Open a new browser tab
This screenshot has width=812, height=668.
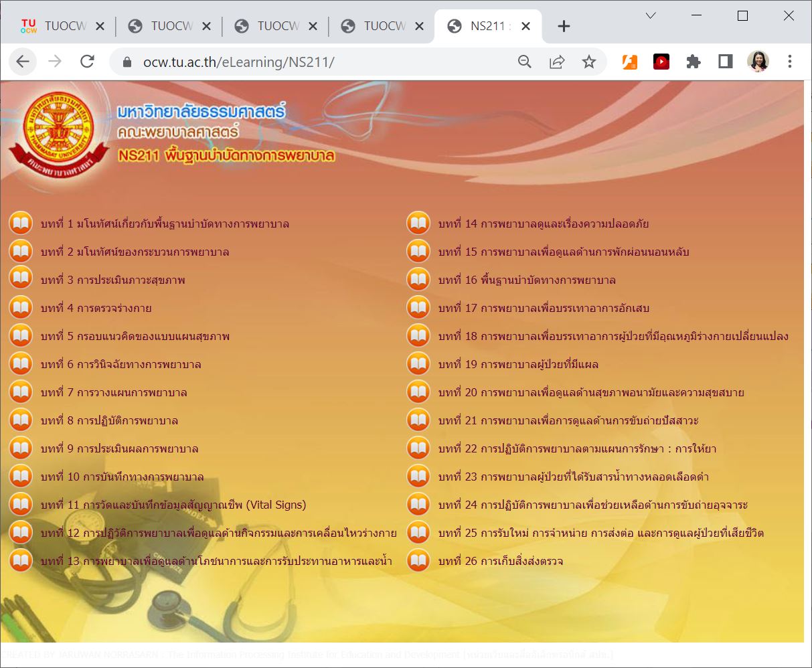point(564,26)
